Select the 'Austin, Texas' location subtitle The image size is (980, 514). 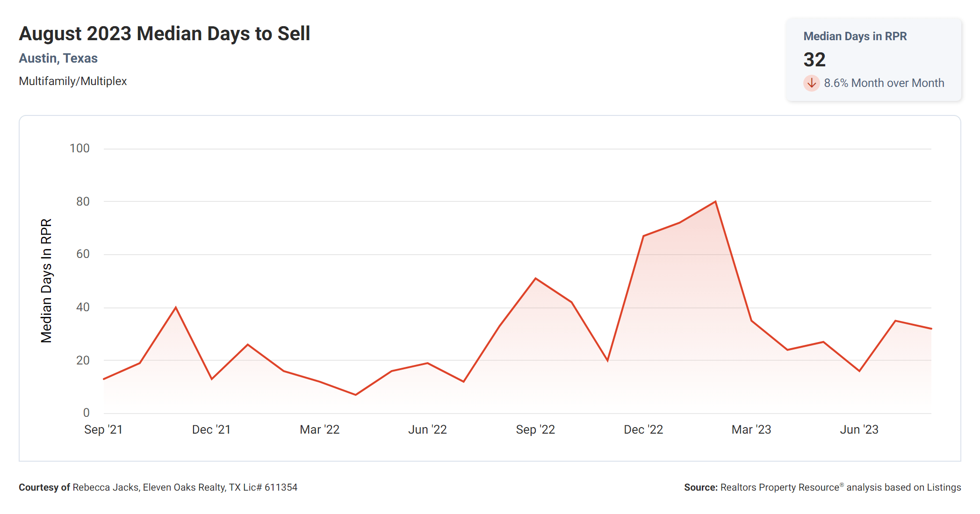58,58
